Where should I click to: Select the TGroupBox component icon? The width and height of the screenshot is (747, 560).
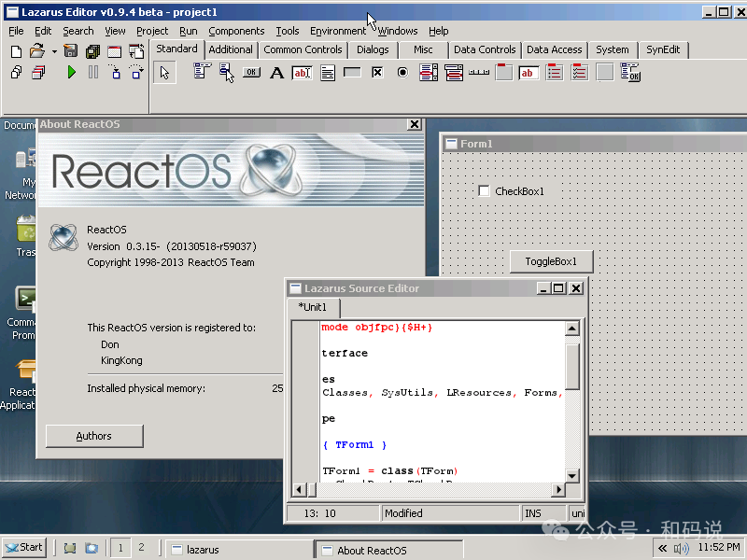(504, 73)
